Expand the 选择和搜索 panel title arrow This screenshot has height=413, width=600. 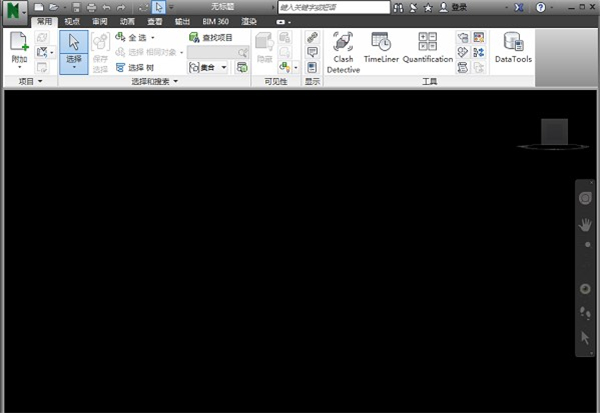point(176,81)
